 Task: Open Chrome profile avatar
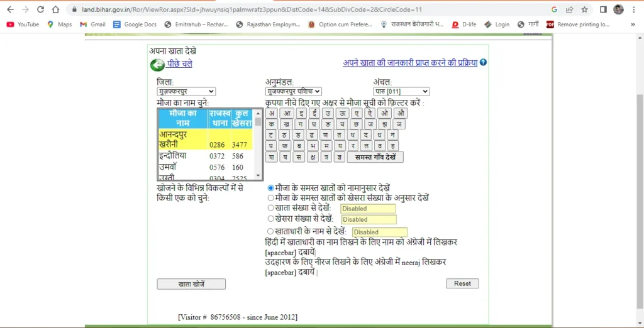pyautogui.click(x=619, y=9)
